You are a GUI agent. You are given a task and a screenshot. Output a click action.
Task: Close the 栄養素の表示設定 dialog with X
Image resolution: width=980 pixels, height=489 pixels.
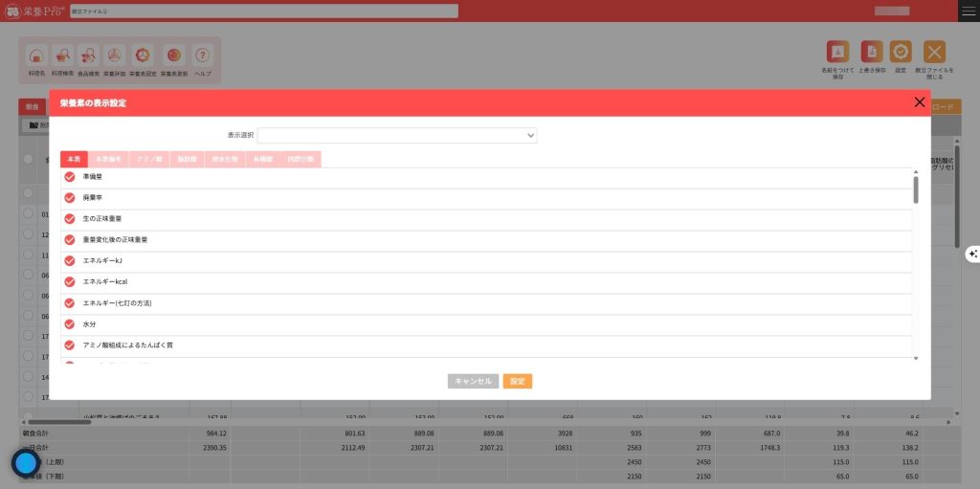(x=920, y=102)
